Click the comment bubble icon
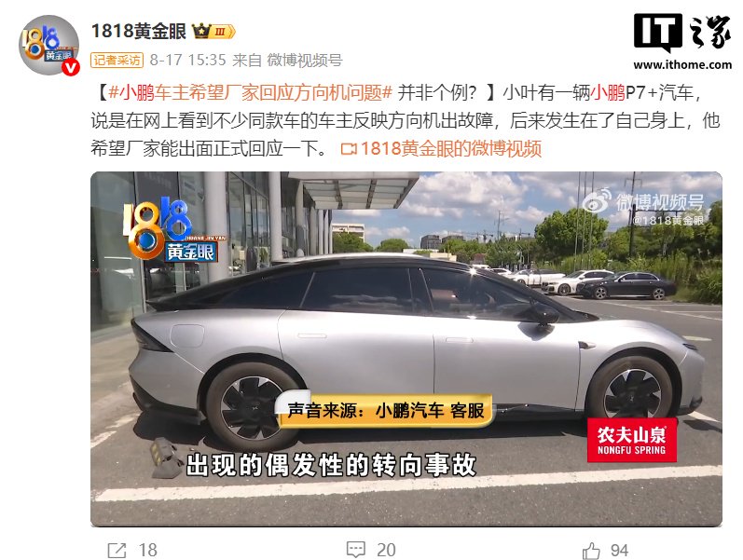The height and width of the screenshot is (560, 743). [356, 550]
